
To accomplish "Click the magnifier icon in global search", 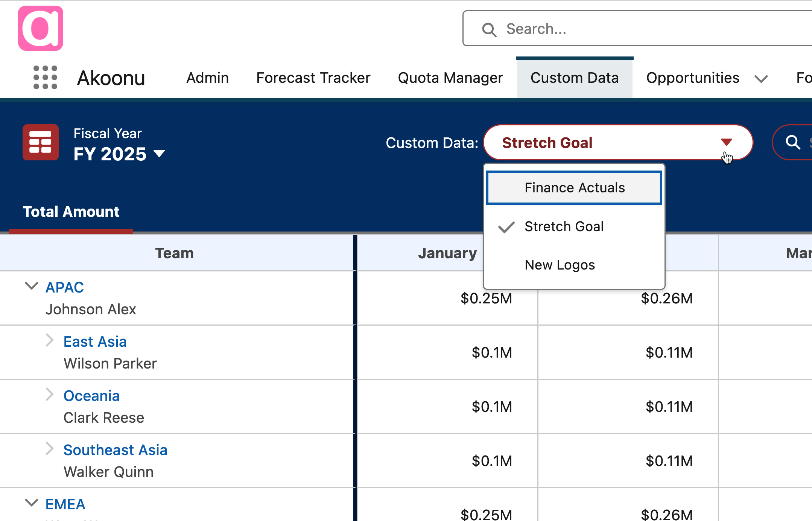I will pyautogui.click(x=489, y=29).
